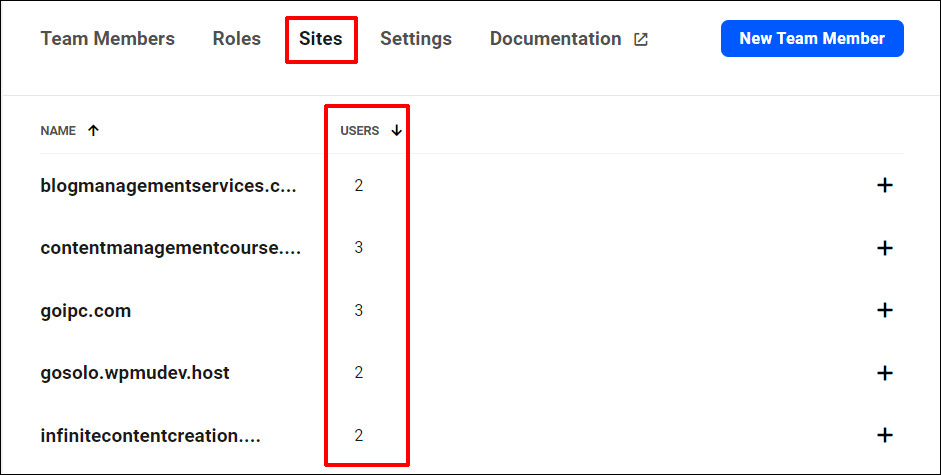Expand the blogmanagementservices row with plus icon
The height and width of the screenshot is (475, 941).
(x=885, y=186)
